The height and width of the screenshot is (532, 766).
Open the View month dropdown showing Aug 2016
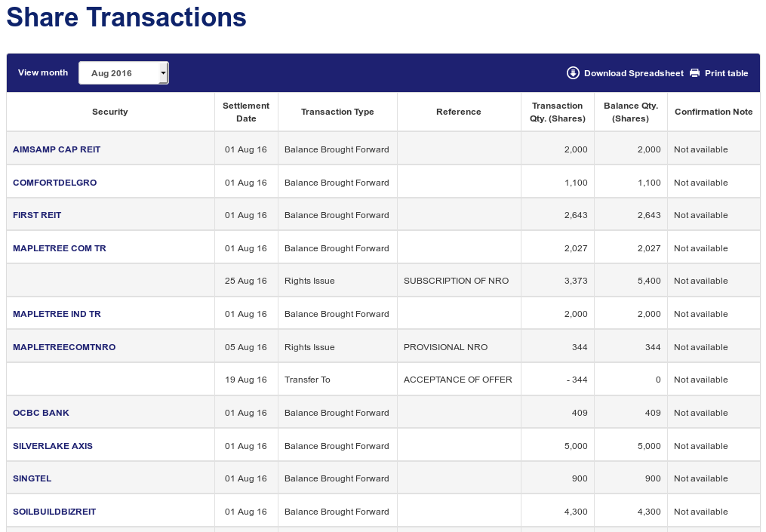[124, 72]
